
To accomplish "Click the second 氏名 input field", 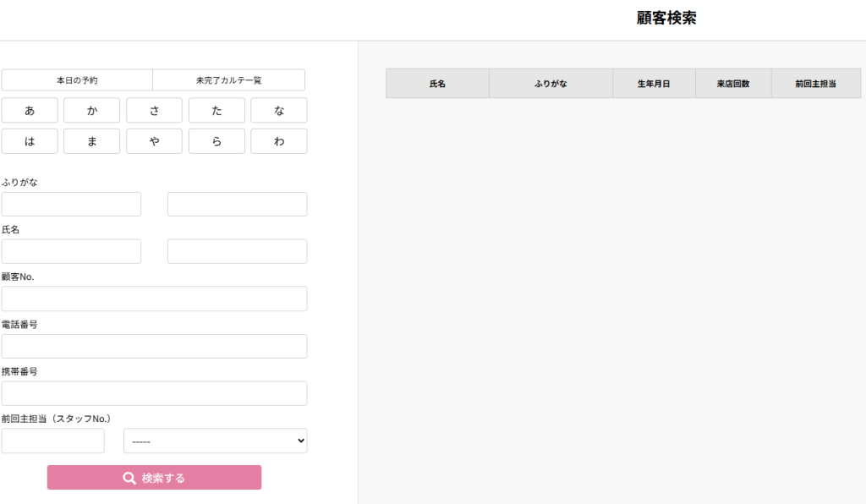I will pos(237,251).
